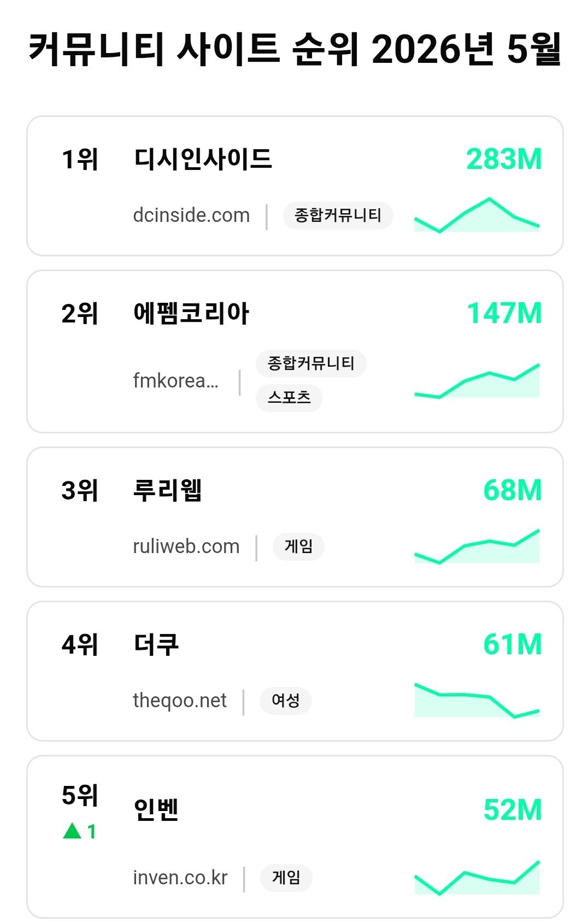The image size is (588, 922).
Task: Select the 여성 tag on 더쿠 card
Action: [x=286, y=701]
